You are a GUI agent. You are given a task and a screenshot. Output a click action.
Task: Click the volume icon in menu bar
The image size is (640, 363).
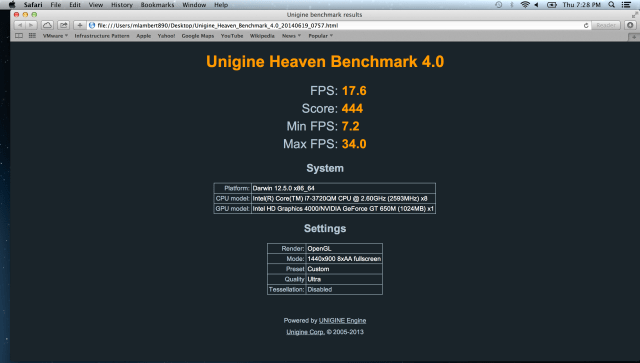[x=536, y=5]
